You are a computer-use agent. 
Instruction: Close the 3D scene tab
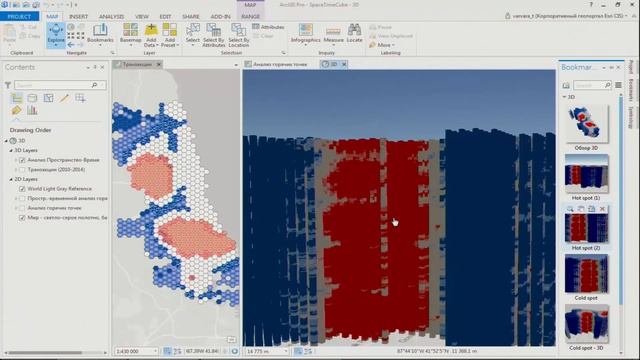click(344, 64)
